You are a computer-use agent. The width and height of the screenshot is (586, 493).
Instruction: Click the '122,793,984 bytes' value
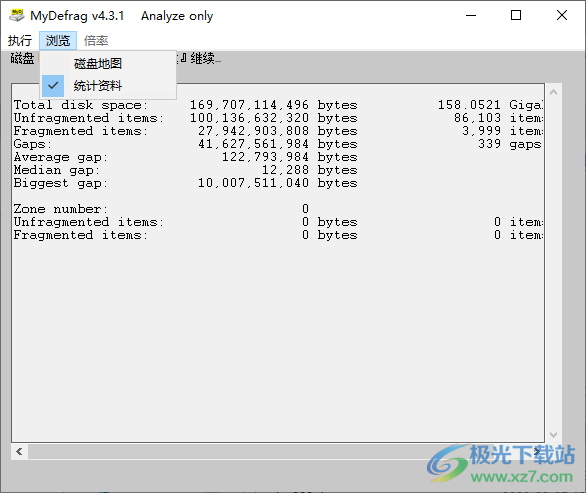[290, 157]
